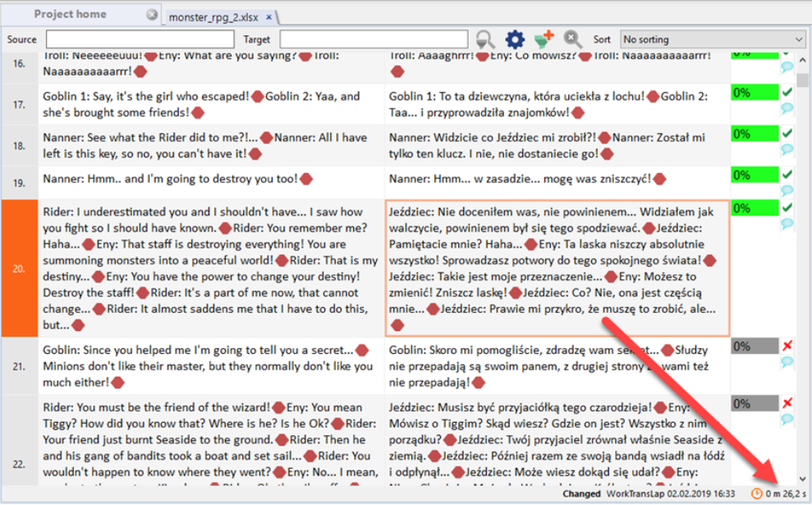Open comment bubble for row 16
Image resolution: width=812 pixels, height=505 pixels.
pos(787,67)
